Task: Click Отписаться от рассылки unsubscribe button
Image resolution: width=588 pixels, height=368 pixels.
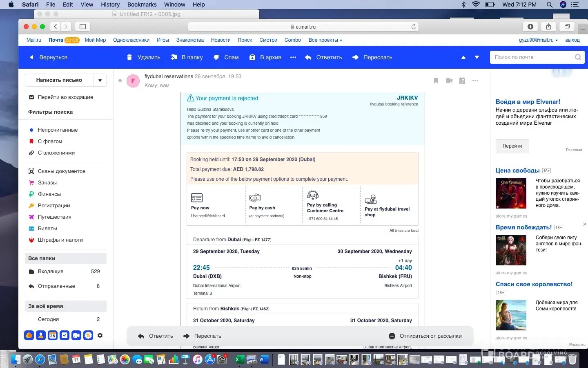Action: coord(425,336)
